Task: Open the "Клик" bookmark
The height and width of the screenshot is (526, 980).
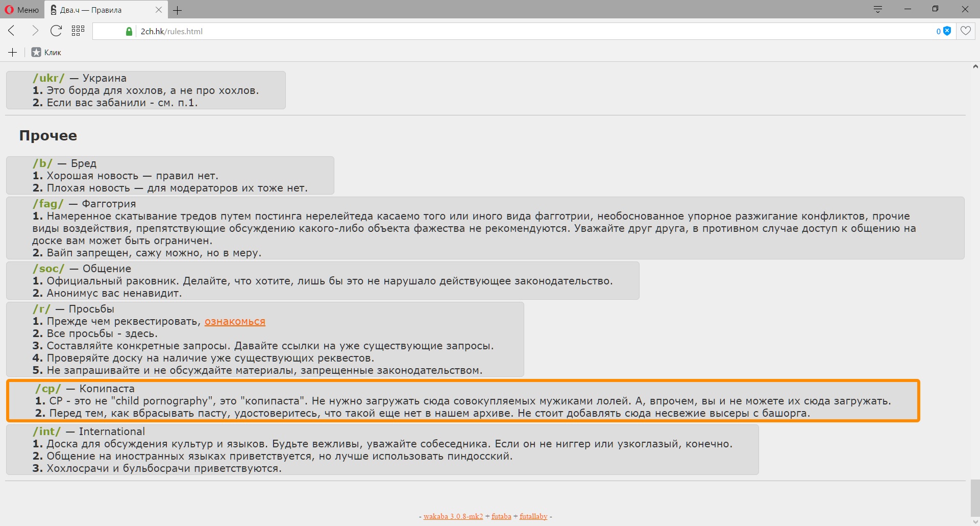Action: 46,52
